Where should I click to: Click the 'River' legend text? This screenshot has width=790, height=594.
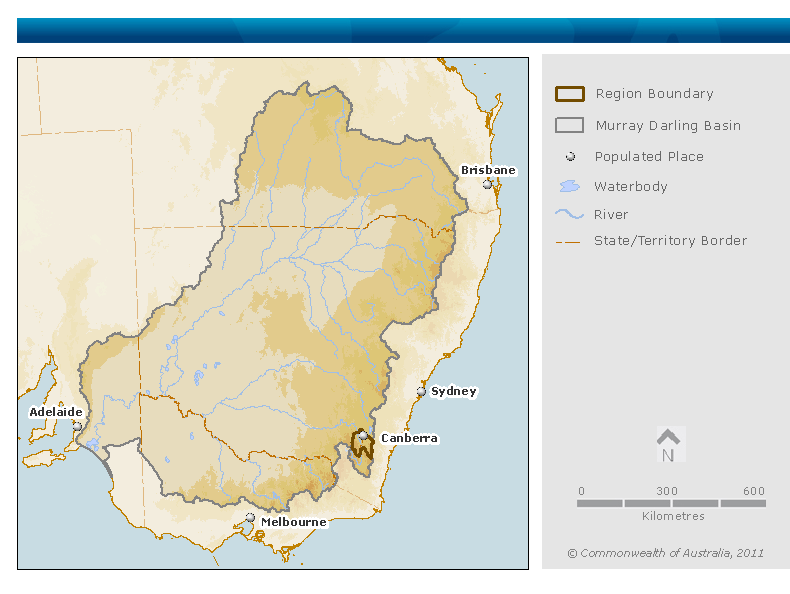(x=611, y=215)
